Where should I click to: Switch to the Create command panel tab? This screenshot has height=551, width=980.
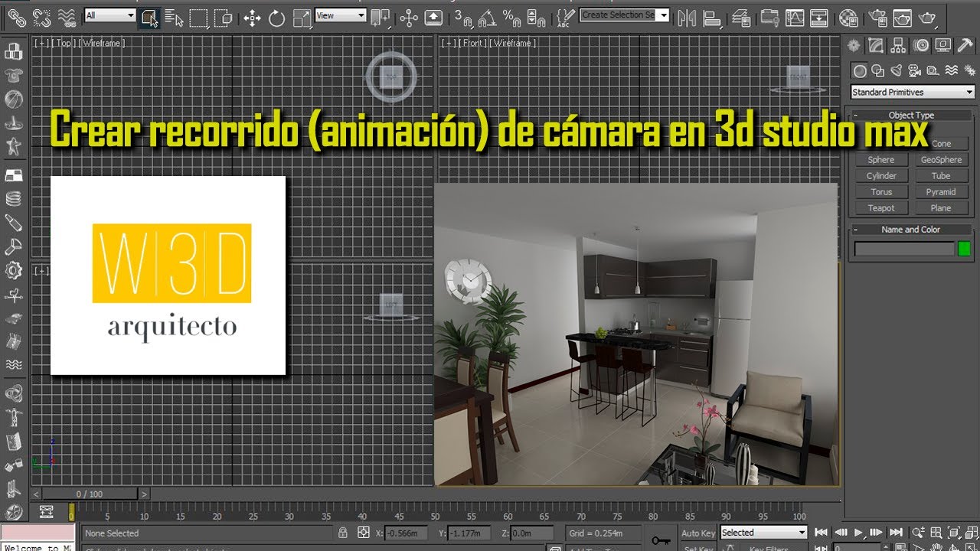pos(853,45)
